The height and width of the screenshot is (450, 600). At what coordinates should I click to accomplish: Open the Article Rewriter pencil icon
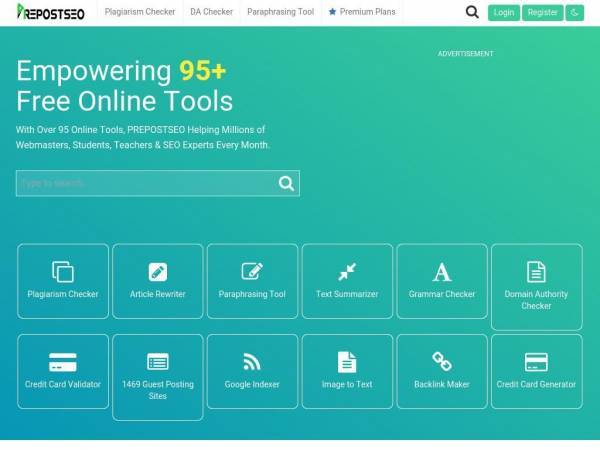[x=158, y=272]
